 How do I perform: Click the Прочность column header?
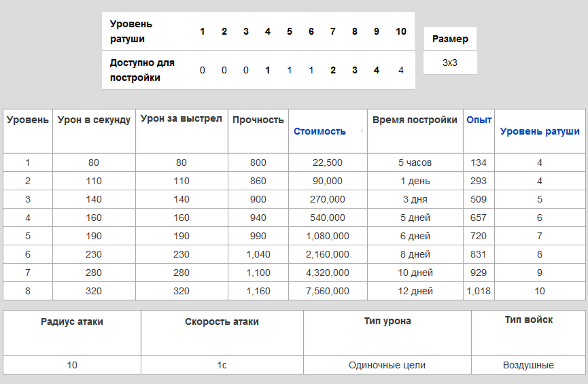click(x=258, y=120)
